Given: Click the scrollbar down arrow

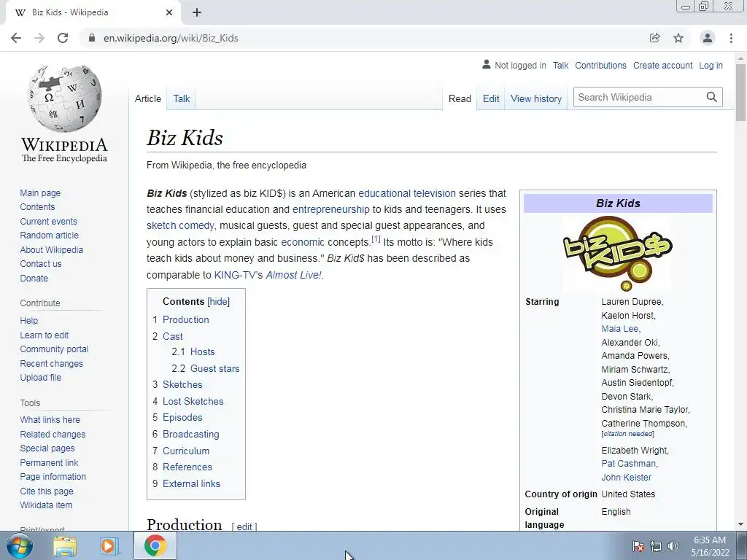Looking at the screenshot, I should [x=741, y=524].
